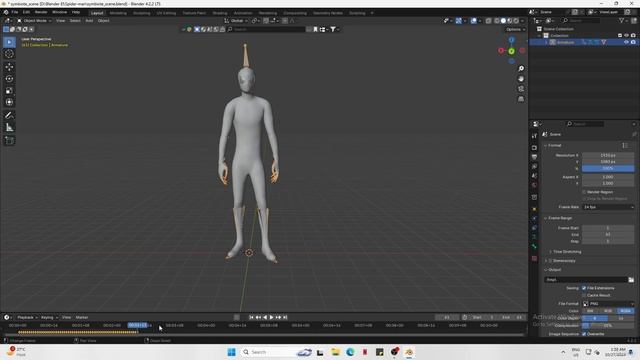Open the File menu
This screenshot has height=360, width=640.
click(x=15, y=12)
